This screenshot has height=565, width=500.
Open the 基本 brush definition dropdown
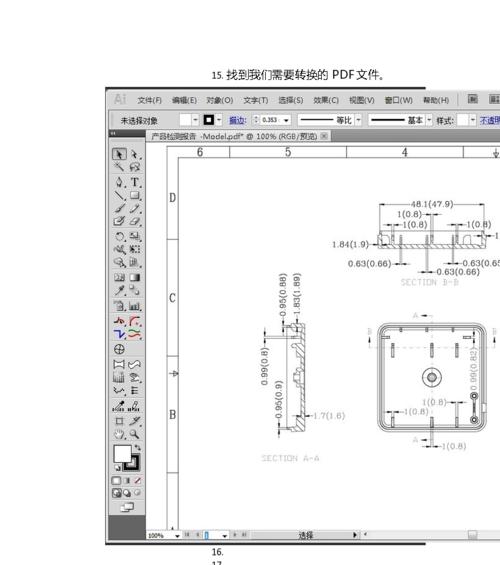coord(429,120)
